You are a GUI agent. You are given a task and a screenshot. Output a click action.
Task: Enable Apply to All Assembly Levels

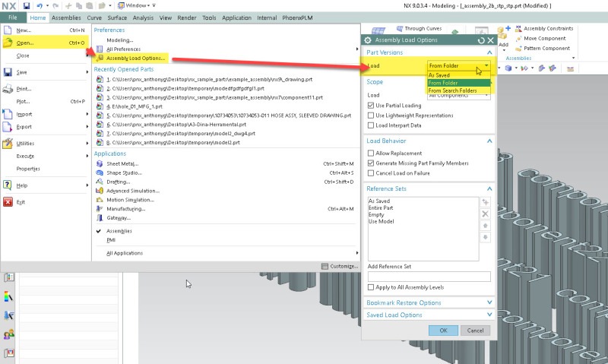click(x=371, y=287)
